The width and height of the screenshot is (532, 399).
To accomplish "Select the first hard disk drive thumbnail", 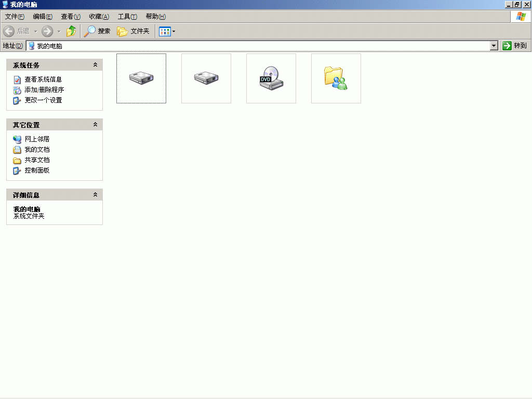I will (x=141, y=78).
